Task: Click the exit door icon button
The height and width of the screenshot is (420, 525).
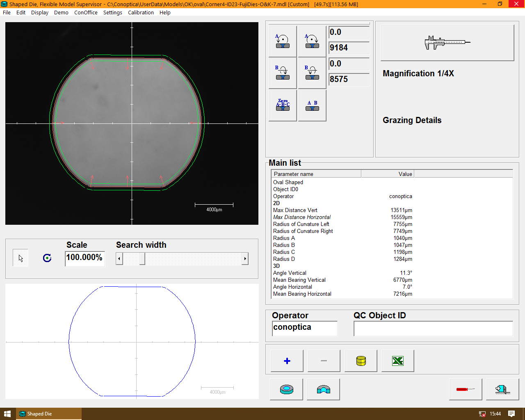Action: 502,389
